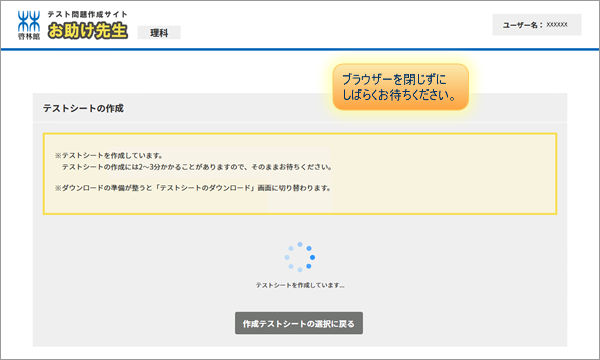Click the ※ダウンロードの準備が整うと notice line
Screen dimensions: 600x360
tap(193, 188)
